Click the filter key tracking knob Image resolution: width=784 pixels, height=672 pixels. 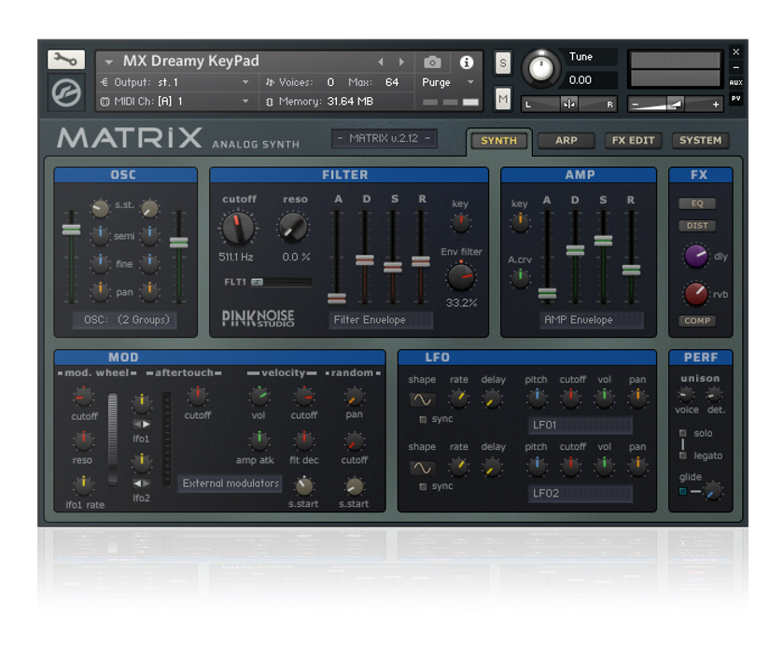tap(460, 223)
